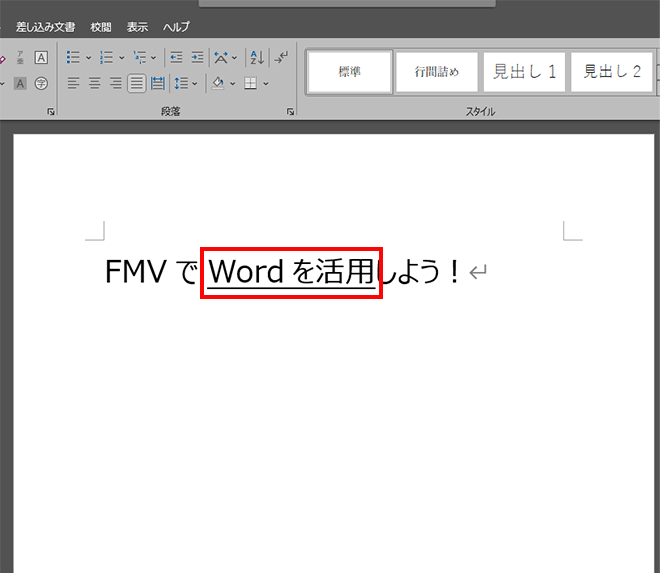Toggle paragraph marks display
Image resolution: width=660 pixels, height=573 pixels.
click(x=281, y=57)
